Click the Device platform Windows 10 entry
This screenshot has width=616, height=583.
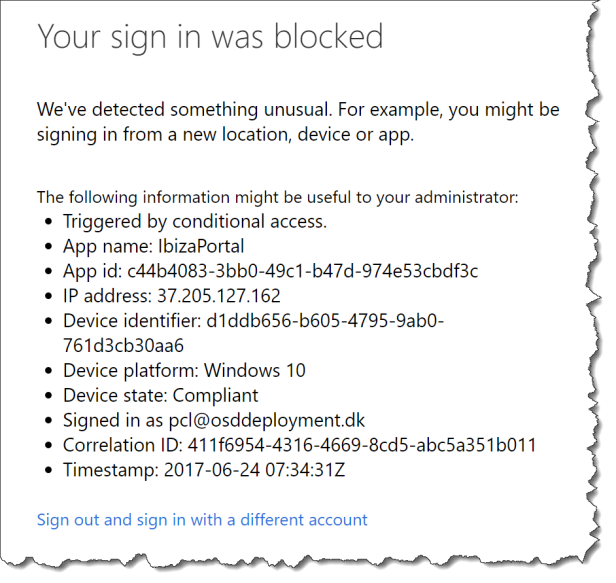(x=184, y=370)
